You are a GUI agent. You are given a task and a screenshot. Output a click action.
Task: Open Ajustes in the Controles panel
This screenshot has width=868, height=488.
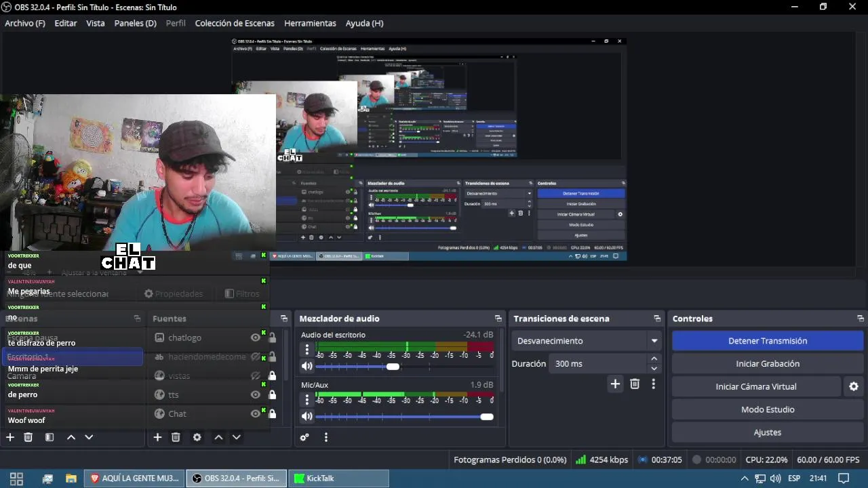tap(768, 432)
